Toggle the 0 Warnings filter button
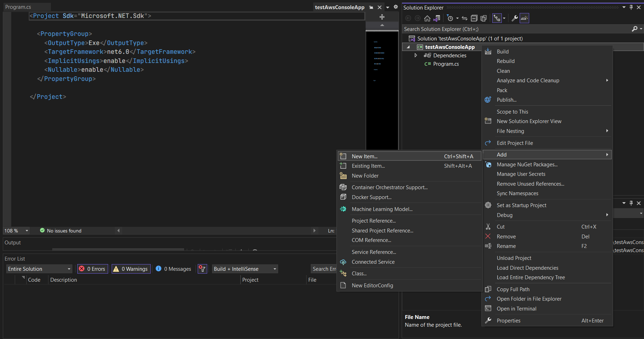 [x=131, y=269]
